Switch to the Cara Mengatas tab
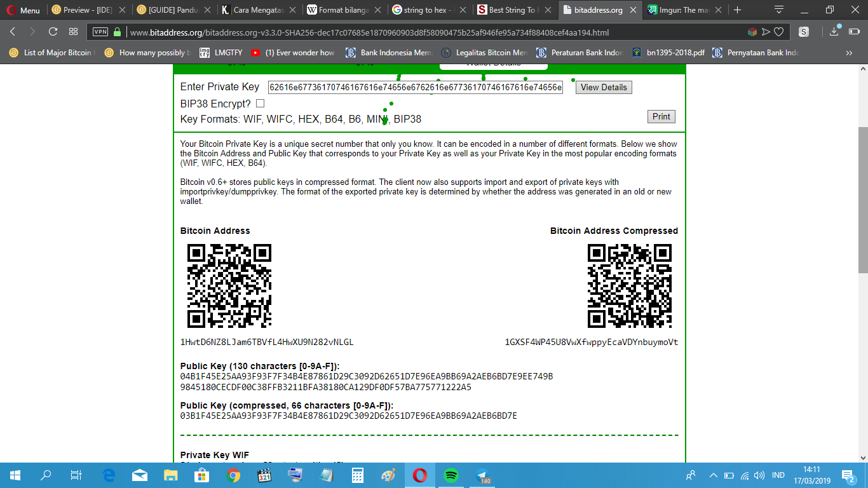 (259, 10)
